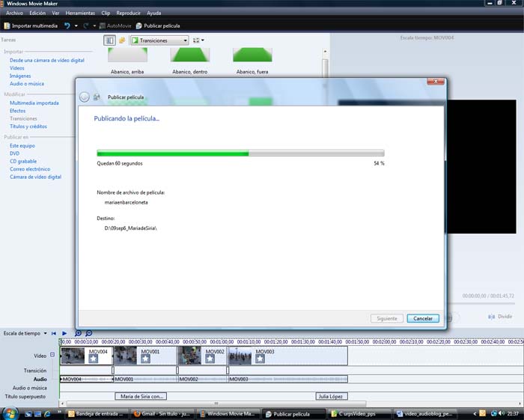
Task: Click Publicar película in the toolbar
Action: (x=158, y=25)
